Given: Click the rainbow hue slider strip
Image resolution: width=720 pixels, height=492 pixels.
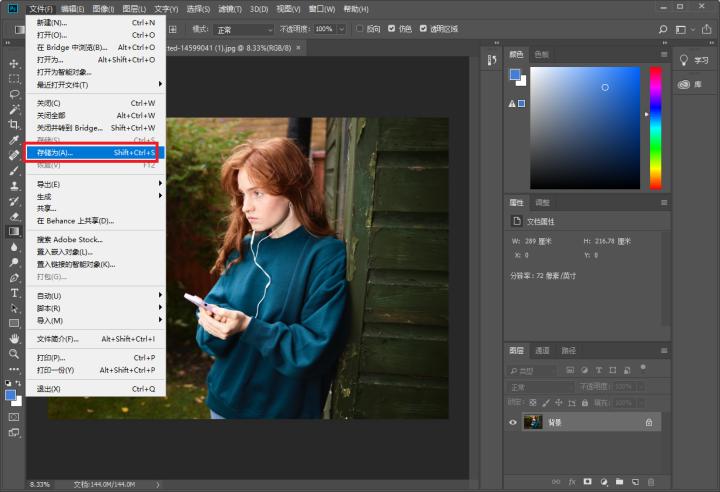Looking at the screenshot, I should pos(655,128).
